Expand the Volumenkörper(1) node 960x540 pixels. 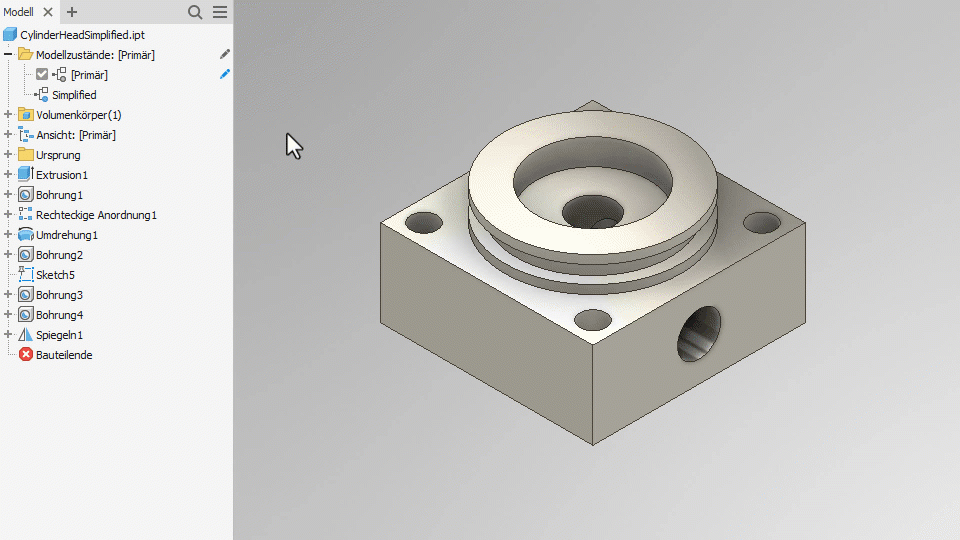(8, 114)
